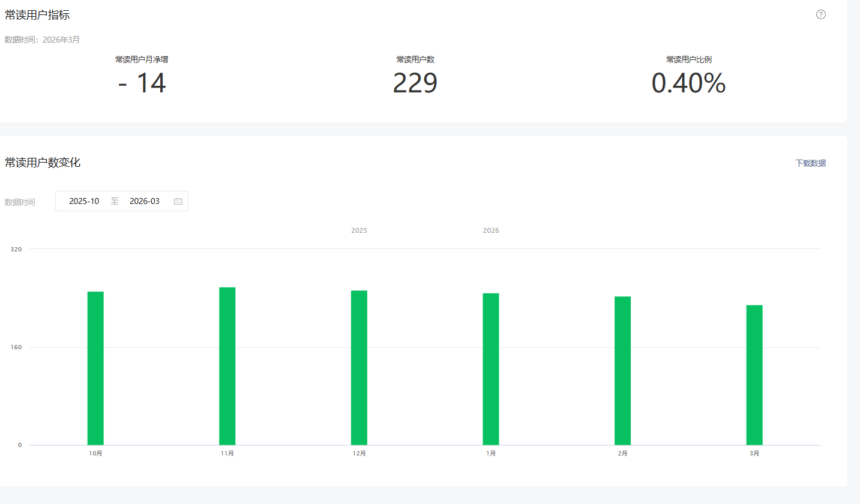Select the end date 2026-03 field
This screenshot has width=860, height=504.
(145, 201)
